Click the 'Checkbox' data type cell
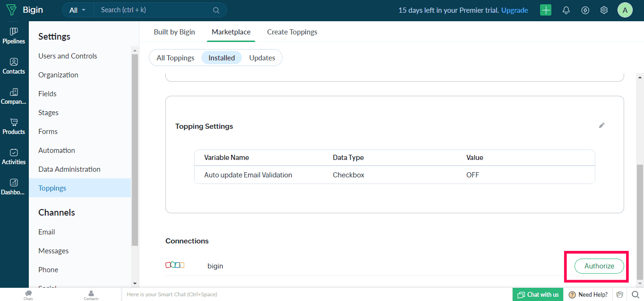644x301 pixels. (349, 175)
